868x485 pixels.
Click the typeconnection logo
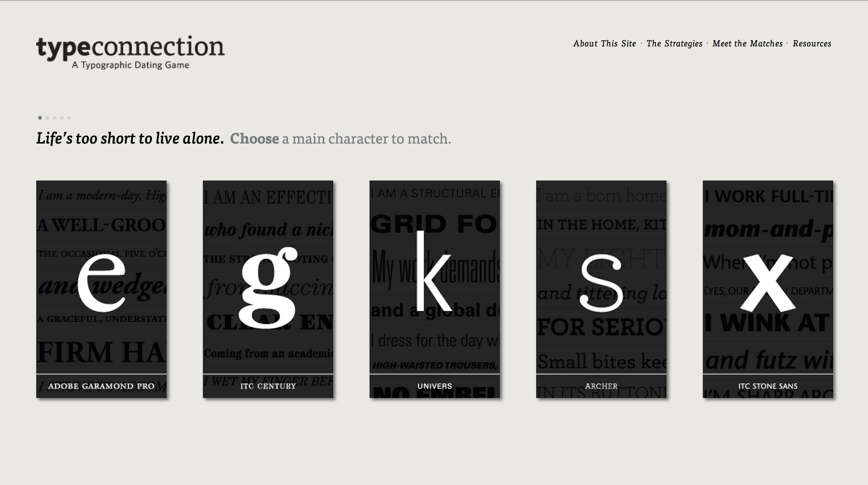coord(130,52)
